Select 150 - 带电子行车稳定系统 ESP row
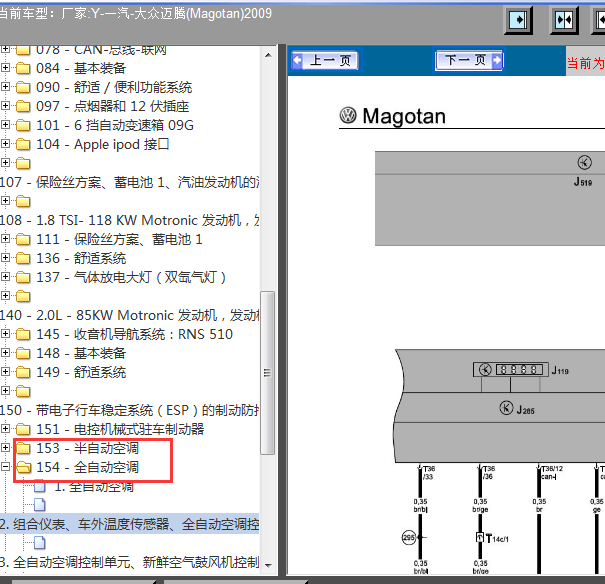Viewport: 605px width, 584px height. pyautogui.click(x=130, y=410)
